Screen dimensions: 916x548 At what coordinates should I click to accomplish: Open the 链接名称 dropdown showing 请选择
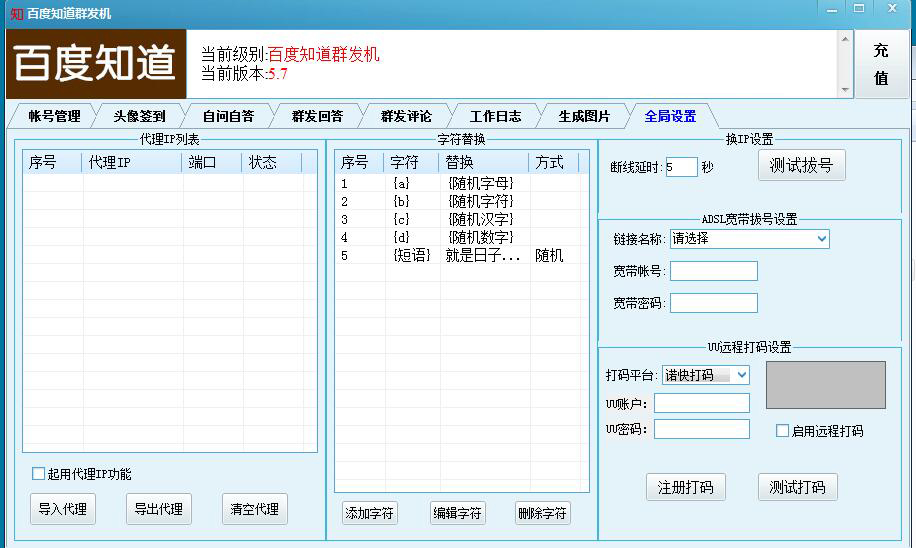[750, 238]
